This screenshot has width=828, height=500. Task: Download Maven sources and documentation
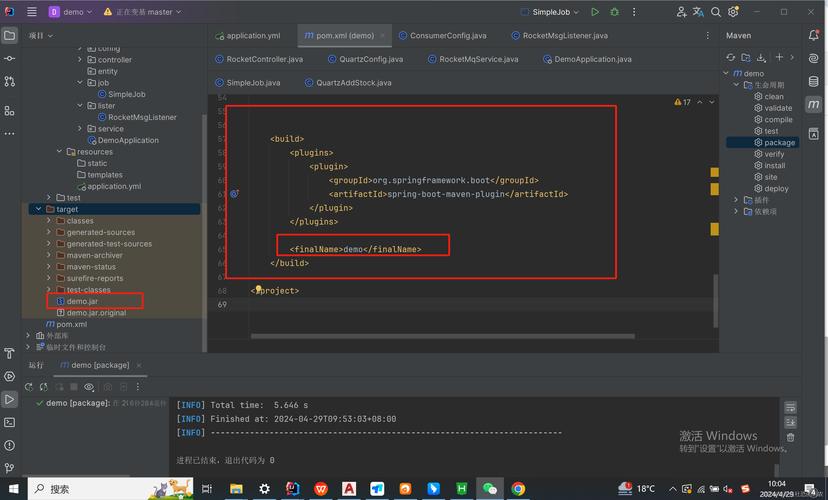[x=761, y=57]
